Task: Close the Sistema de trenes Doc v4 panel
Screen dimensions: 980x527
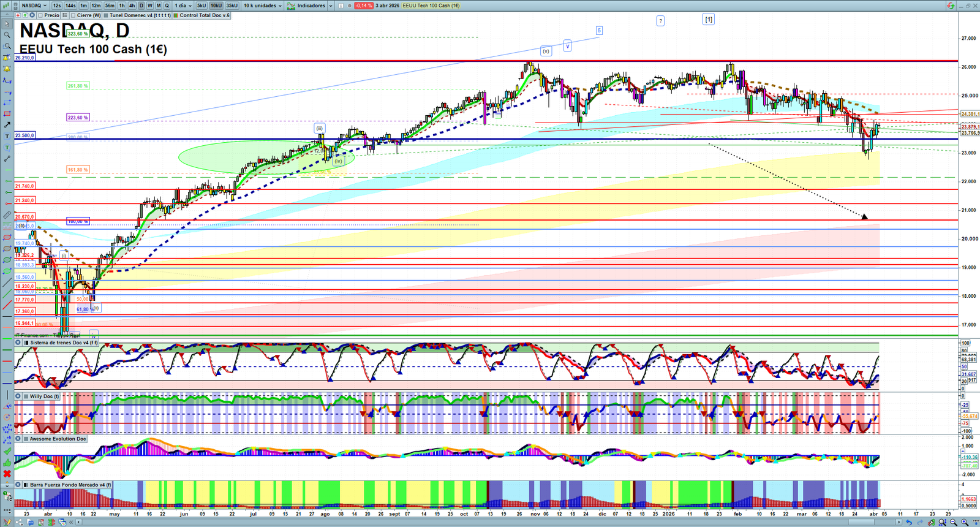Action: click(18, 343)
